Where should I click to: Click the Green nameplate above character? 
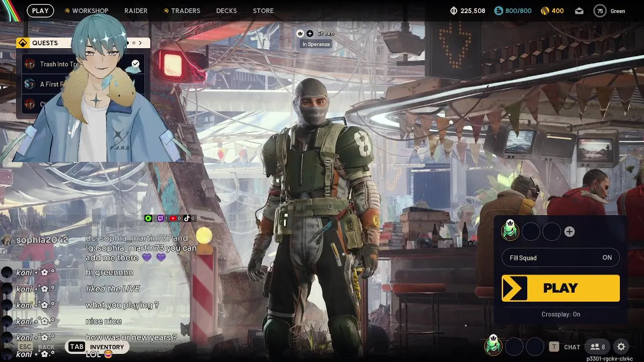[x=326, y=33]
